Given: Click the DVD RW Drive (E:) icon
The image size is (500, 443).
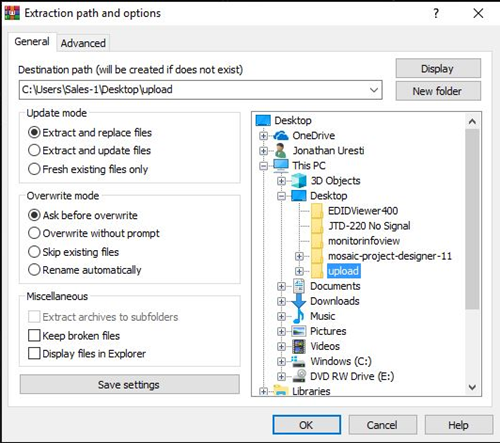Looking at the screenshot, I should pos(299,376).
